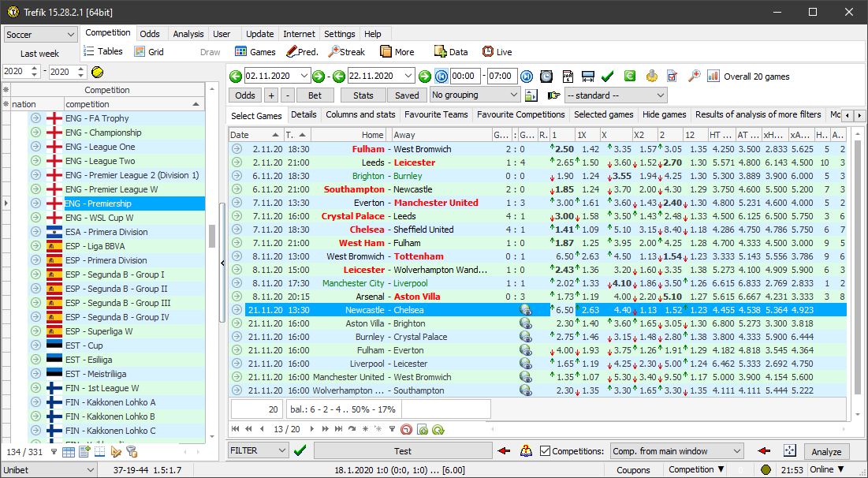Click the magnifier search icon in toolbar
The image size is (868, 478).
[x=694, y=77]
